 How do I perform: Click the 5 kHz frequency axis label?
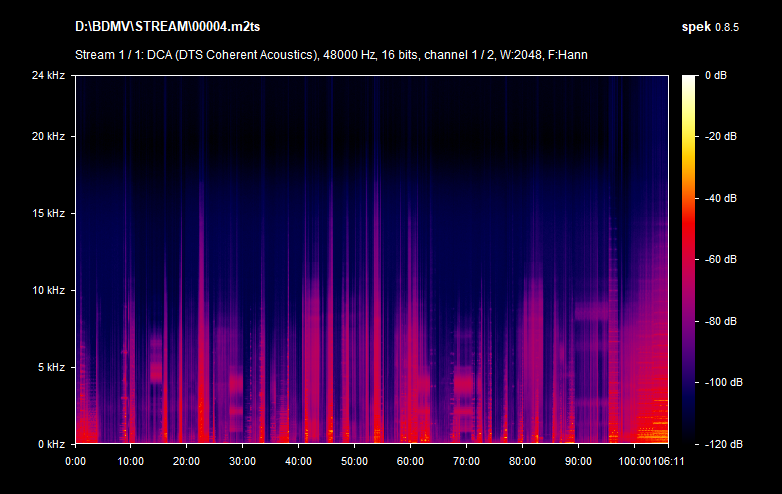tap(51, 367)
